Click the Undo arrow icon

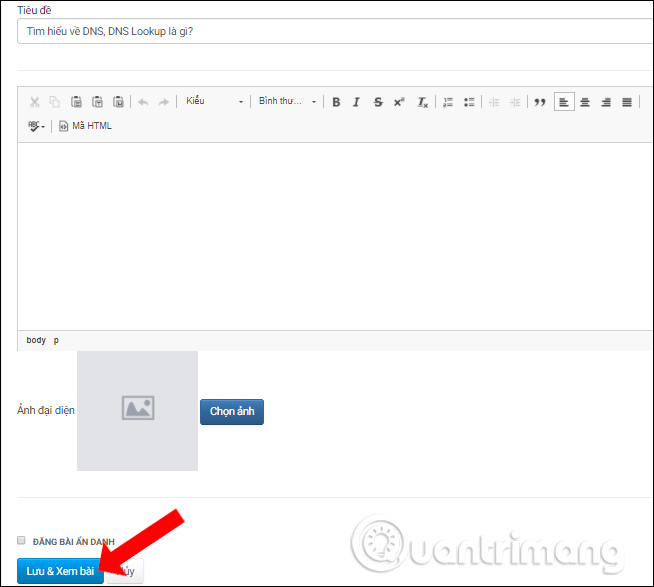pos(143,102)
